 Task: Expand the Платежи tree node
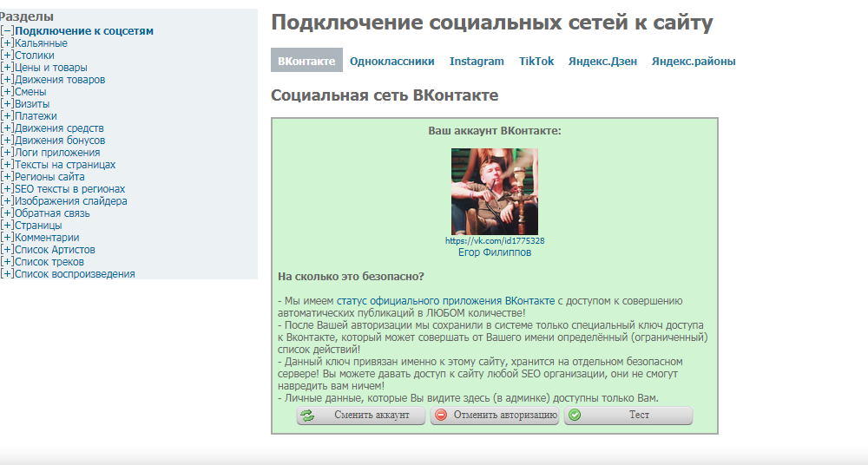(x=7, y=116)
